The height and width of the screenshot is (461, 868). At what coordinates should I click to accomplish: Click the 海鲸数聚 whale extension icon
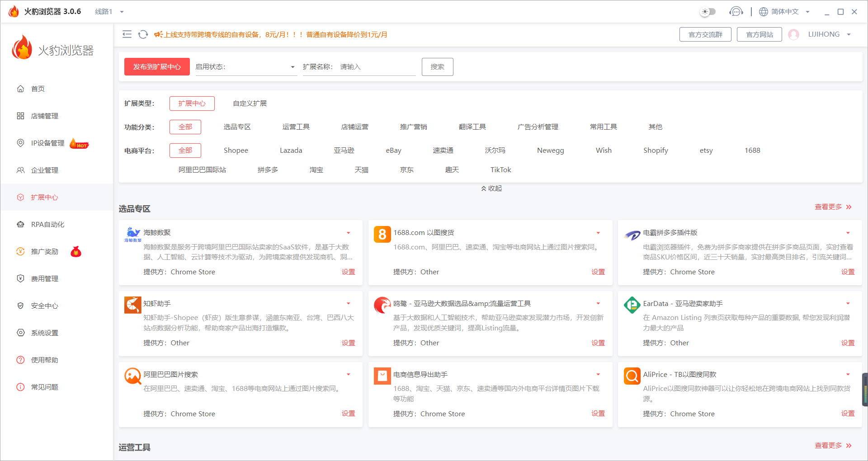click(133, 234)
